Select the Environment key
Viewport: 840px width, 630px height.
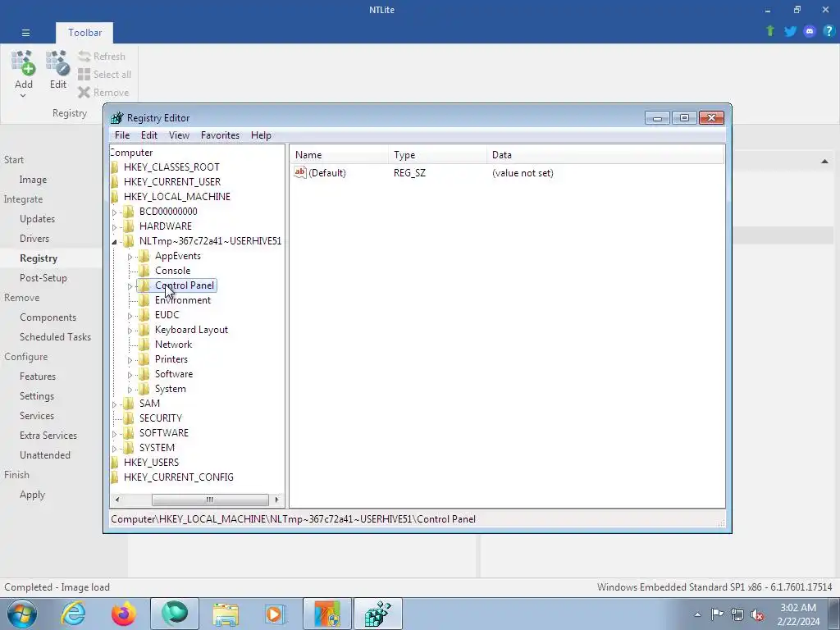183,300
